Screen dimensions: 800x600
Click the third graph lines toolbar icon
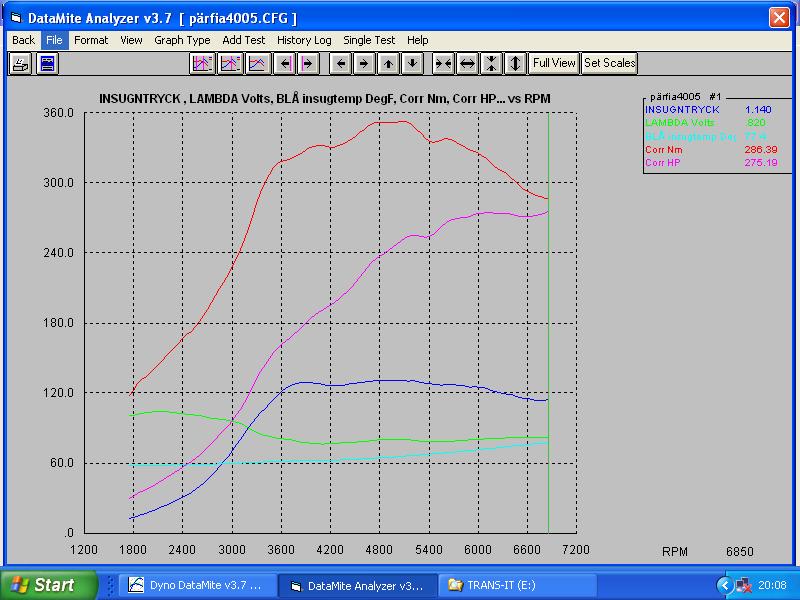[x=257, y=63]
